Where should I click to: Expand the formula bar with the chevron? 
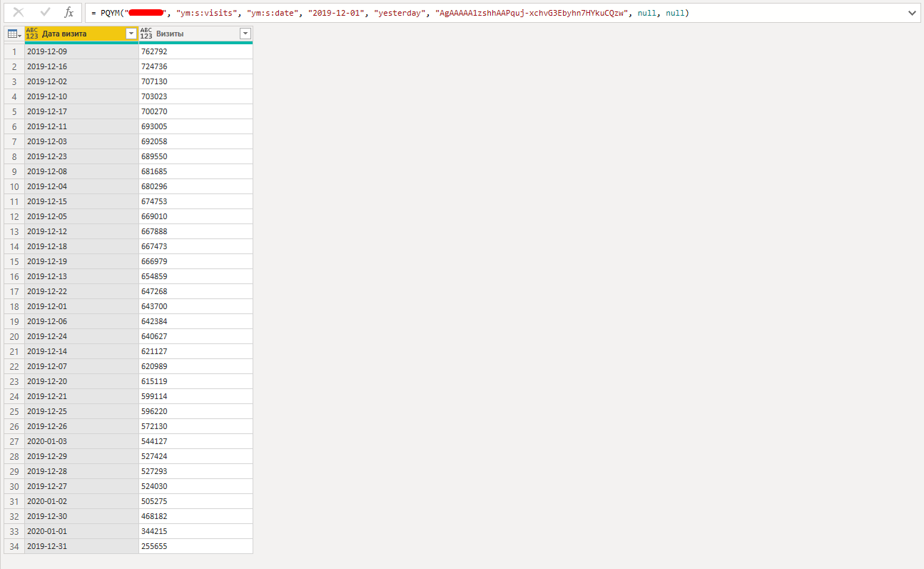tap(911, 13)
